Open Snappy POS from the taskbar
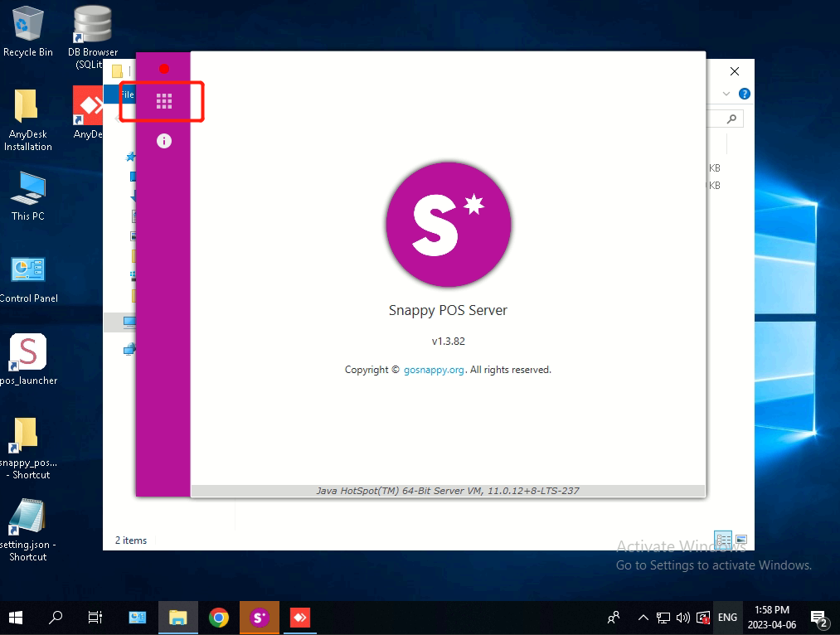 click(260, 618)
